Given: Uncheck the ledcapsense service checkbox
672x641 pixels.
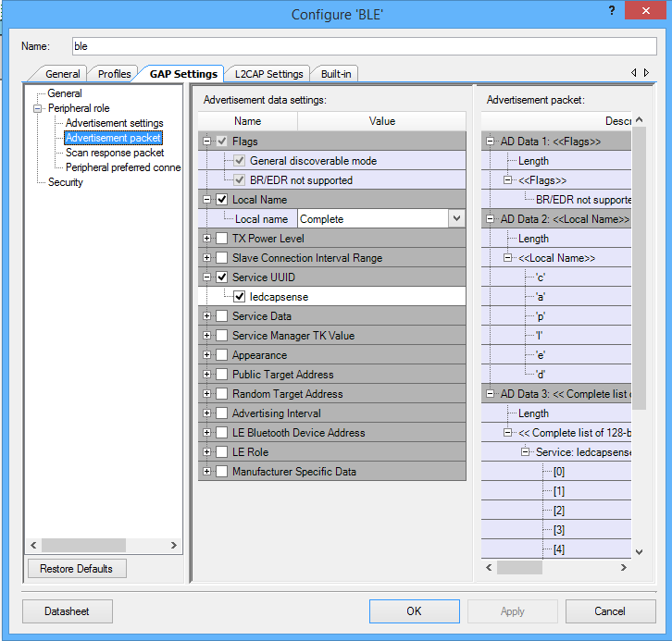Looking at the screenshot, I should pyautogui.click(x=239, y=297).
